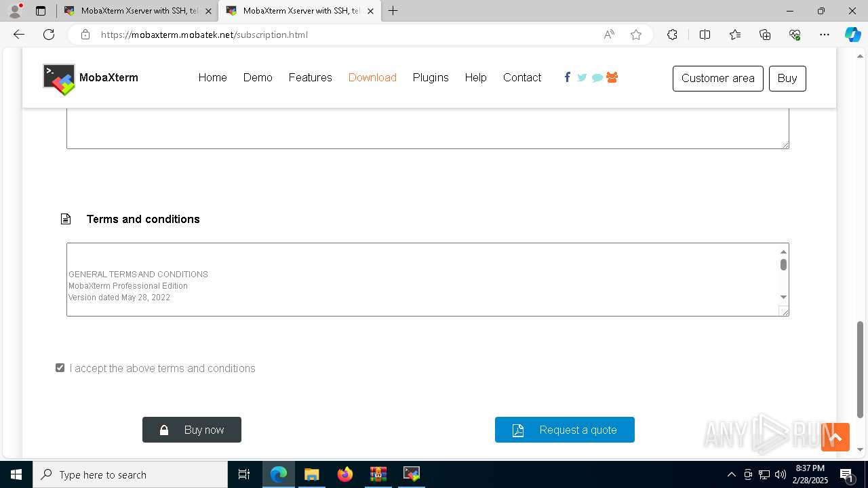
Task: Click the Buy button in header
Action: pos(787,79)
